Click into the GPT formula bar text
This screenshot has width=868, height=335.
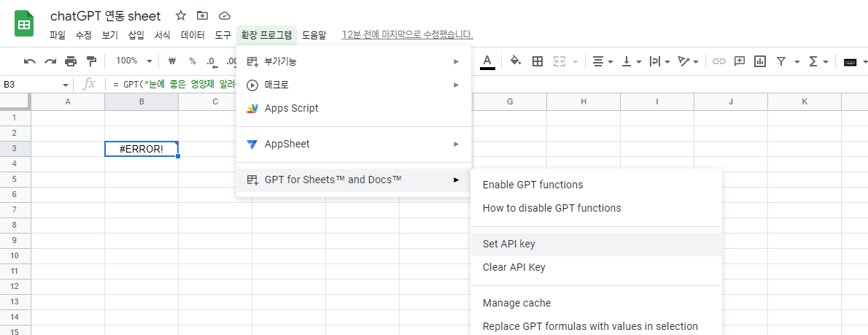175,85
